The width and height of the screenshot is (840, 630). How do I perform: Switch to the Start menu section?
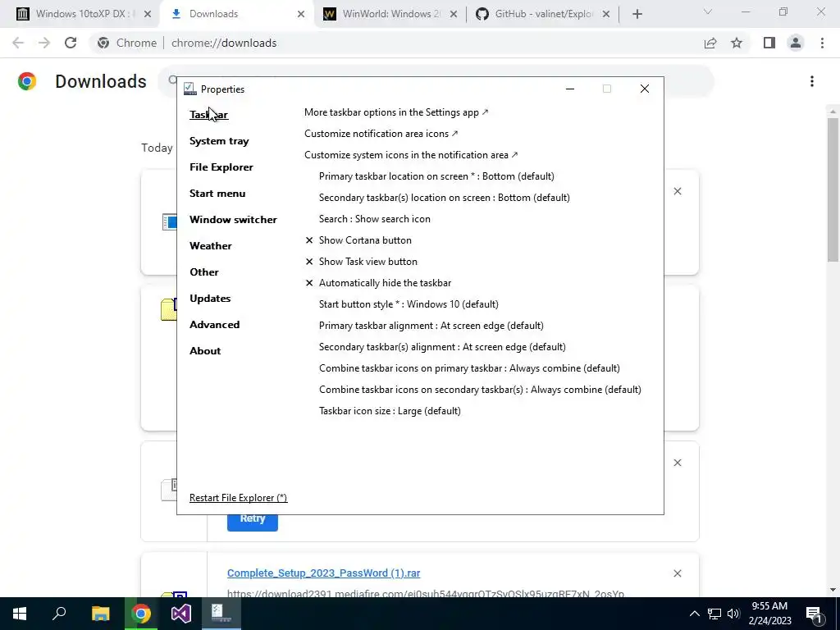click(217, 194)
